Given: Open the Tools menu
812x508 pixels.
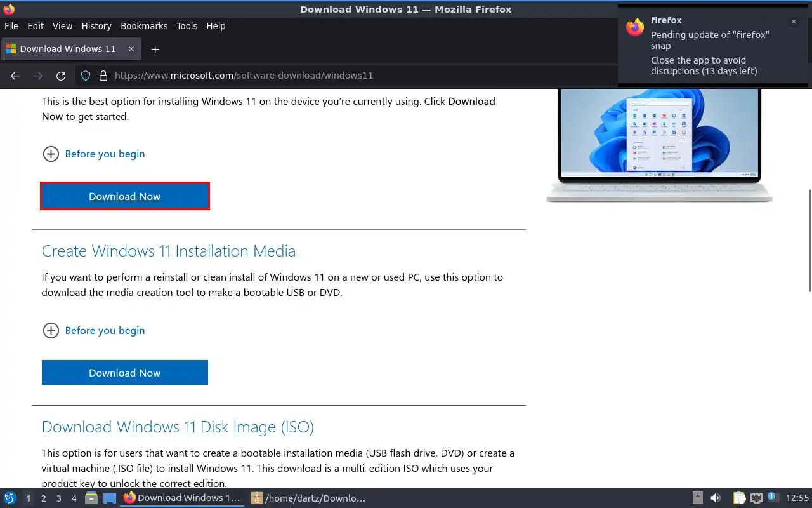Looking at the screenshot, I should [x=187, y=26].
